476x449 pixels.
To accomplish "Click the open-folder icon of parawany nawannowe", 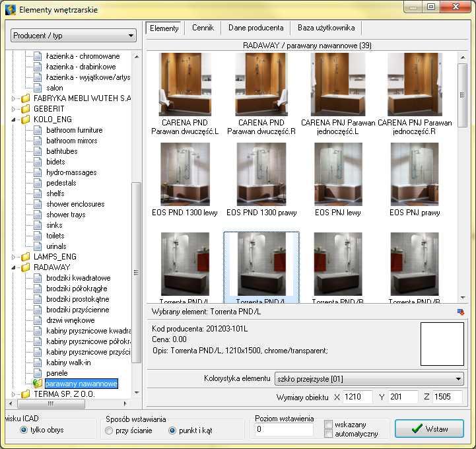I will 38,384.
